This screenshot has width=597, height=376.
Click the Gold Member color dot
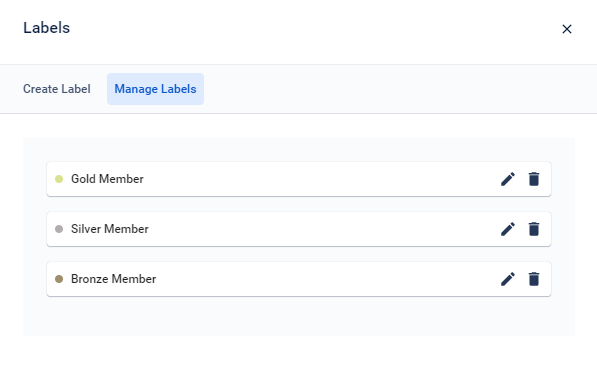click(x=59, y=179)
